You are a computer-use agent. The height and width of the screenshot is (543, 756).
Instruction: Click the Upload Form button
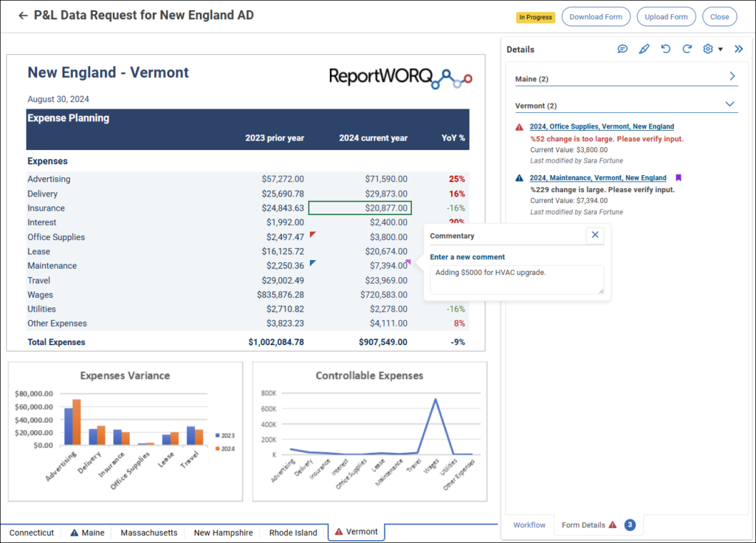click(x=666, y=16)
